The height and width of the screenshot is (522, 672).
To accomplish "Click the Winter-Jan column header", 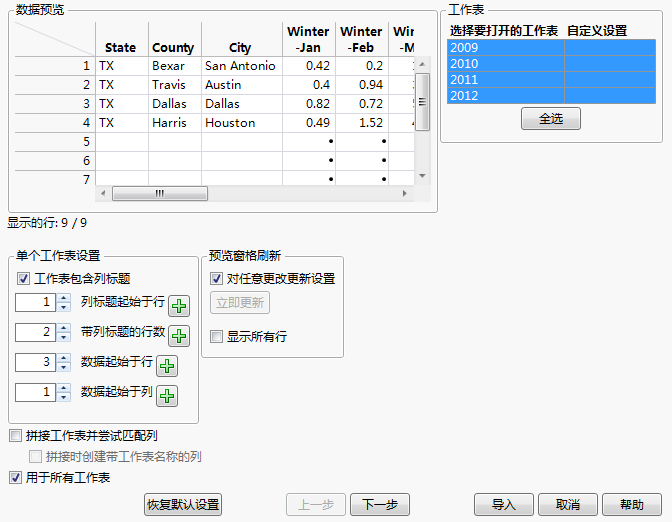I will [x=309, y=39].
